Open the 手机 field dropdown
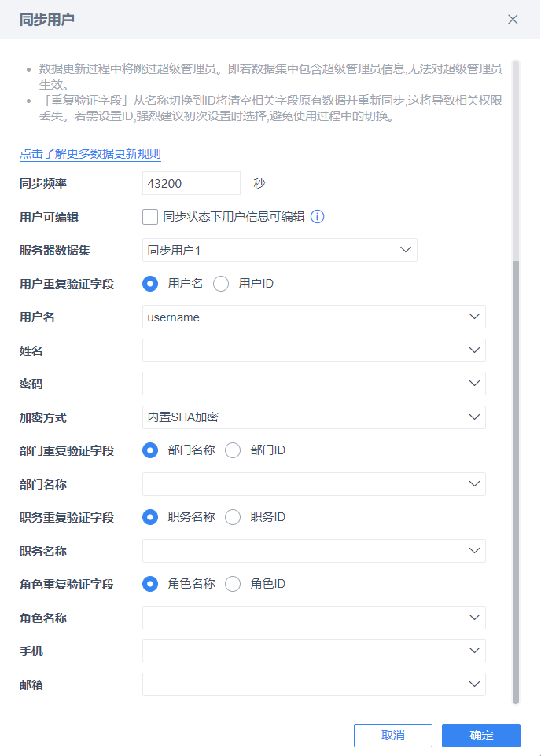 314,651
